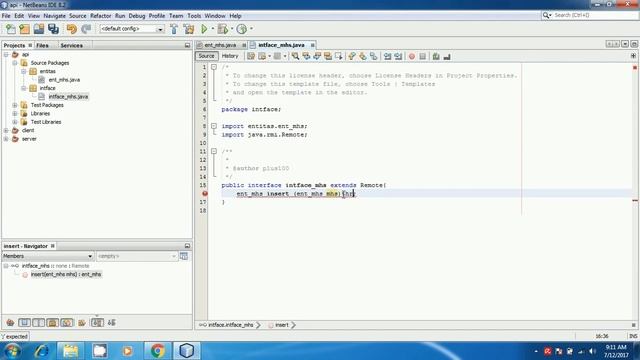
Task: Open the Debug Project dropdown arrow
Action: pos(232,29)
